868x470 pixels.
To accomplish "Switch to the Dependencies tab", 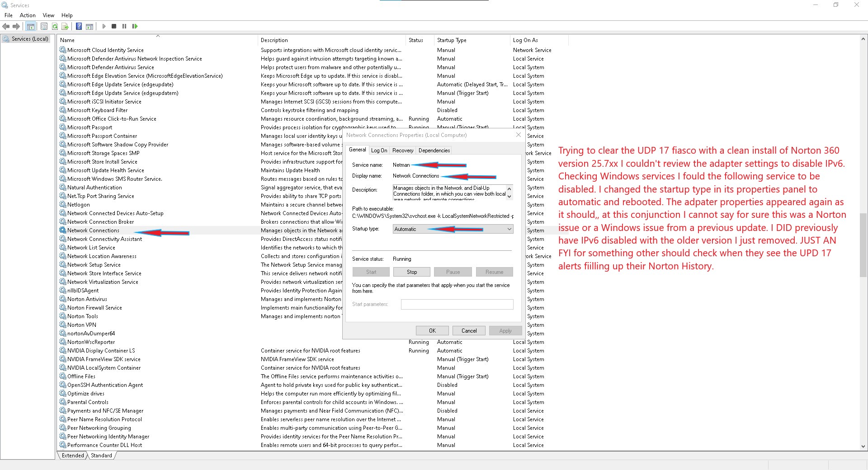I will 434,150.
